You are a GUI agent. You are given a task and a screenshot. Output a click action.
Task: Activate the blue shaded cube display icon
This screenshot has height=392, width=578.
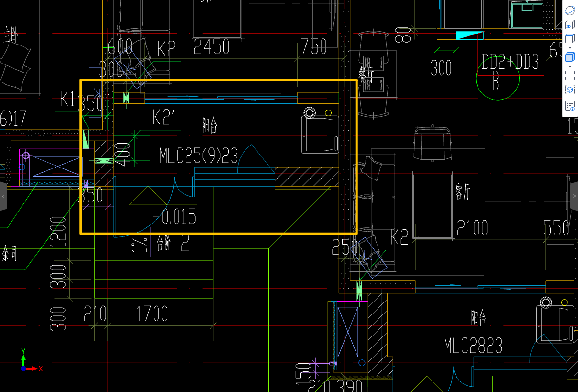(569, 56)
